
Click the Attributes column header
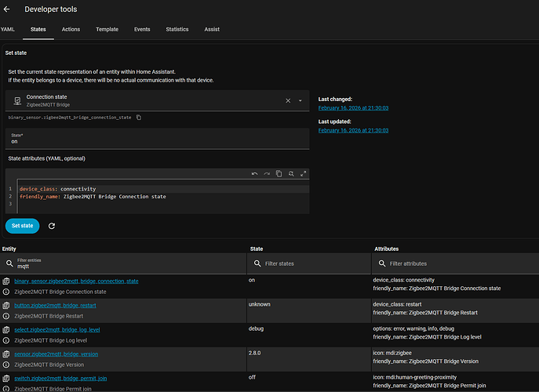point(386,249)
